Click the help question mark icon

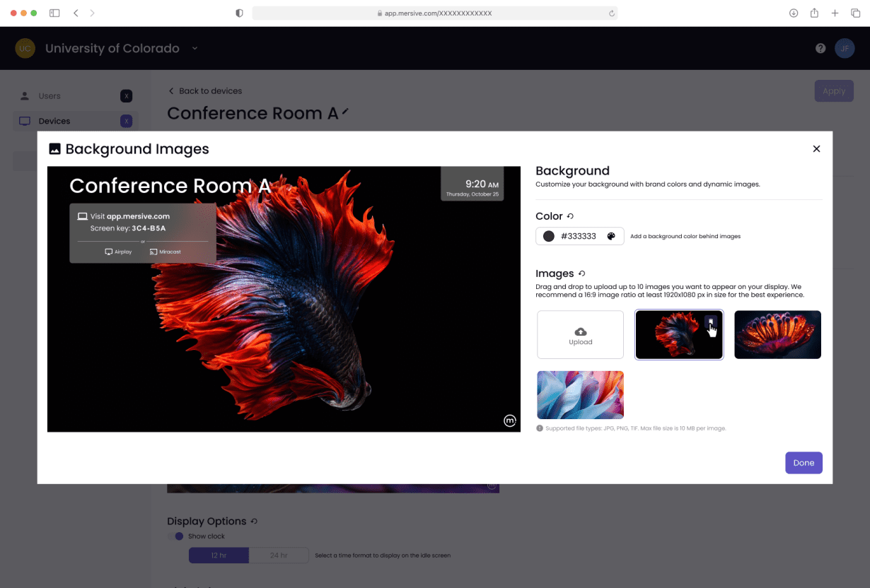(820, 48)
